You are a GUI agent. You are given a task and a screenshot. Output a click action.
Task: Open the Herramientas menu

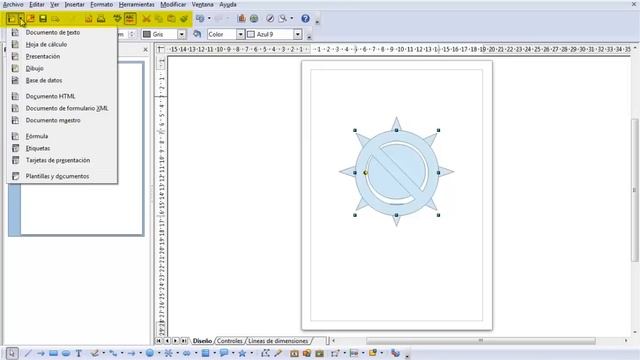pos(137,4)
